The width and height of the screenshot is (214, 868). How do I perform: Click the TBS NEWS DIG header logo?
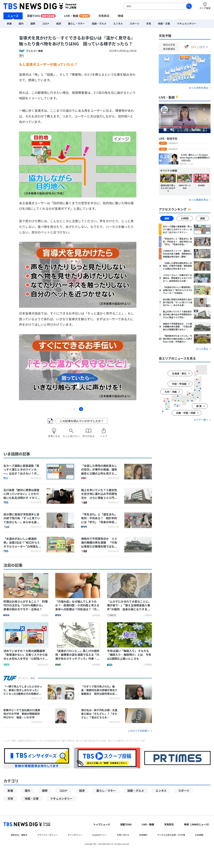pyautogui.click(x=40, y=6)
